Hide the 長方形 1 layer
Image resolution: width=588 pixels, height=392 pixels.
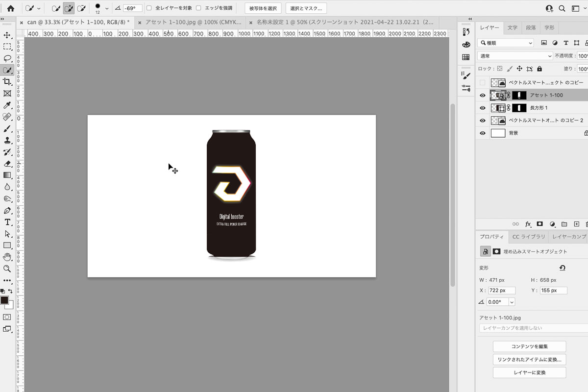click(483, 108)
